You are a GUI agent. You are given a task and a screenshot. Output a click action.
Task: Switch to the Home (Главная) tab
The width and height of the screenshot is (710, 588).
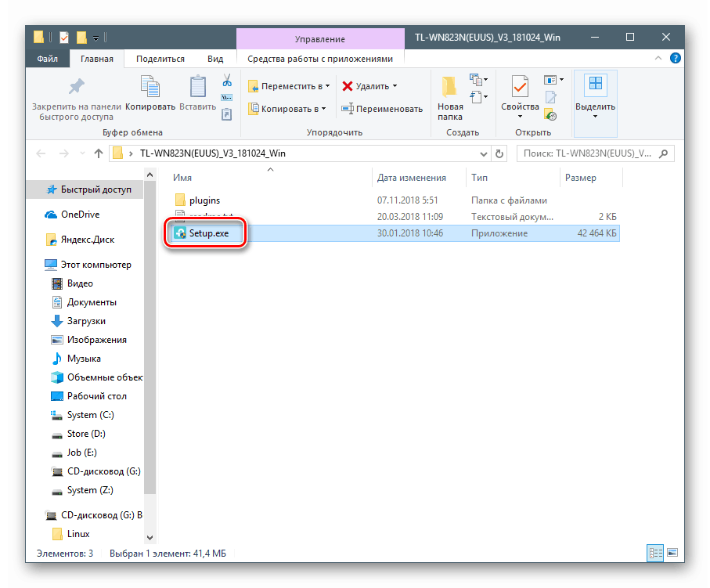97,59
